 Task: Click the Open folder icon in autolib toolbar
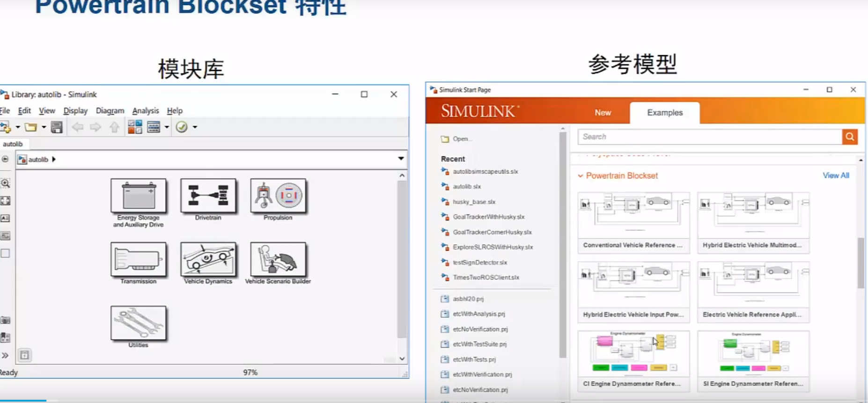click(31, 127)
